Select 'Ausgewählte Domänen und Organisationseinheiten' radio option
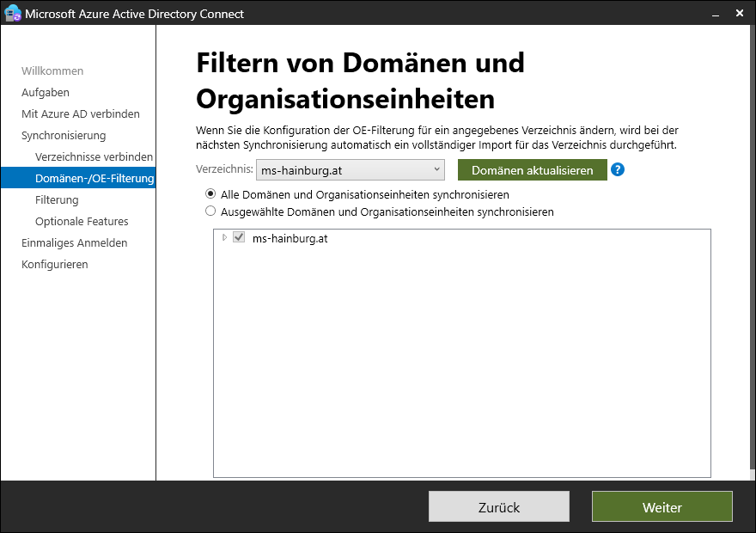 point(210,211)
